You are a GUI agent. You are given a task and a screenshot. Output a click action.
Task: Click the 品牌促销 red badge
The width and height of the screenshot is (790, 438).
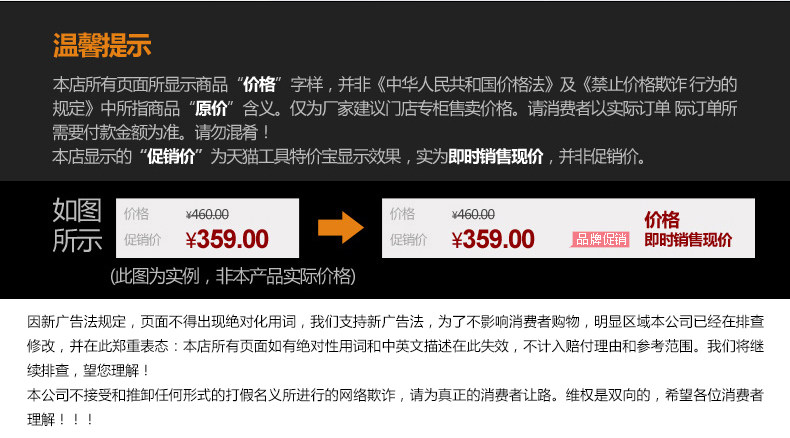(601, 239)
